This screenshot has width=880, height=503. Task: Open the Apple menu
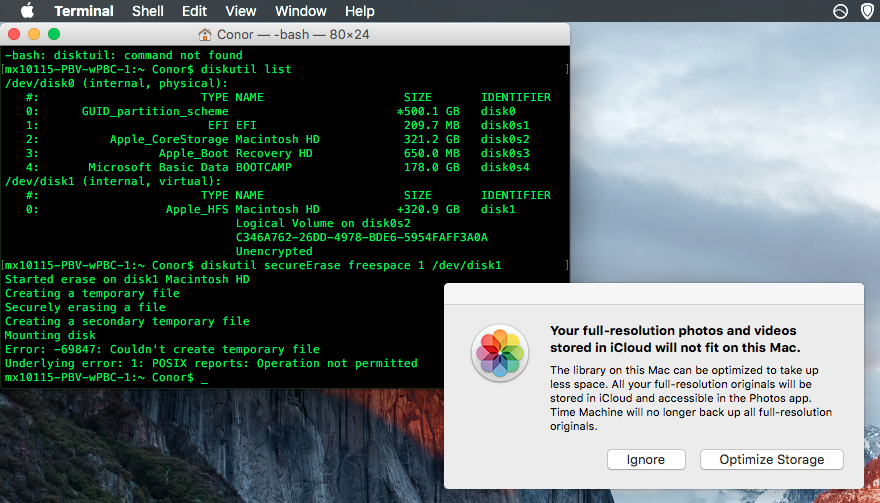coord(27,11)
